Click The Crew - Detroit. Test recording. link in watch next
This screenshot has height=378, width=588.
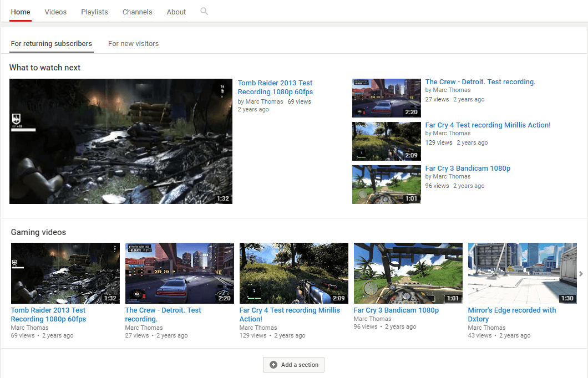tap(480, 81)
